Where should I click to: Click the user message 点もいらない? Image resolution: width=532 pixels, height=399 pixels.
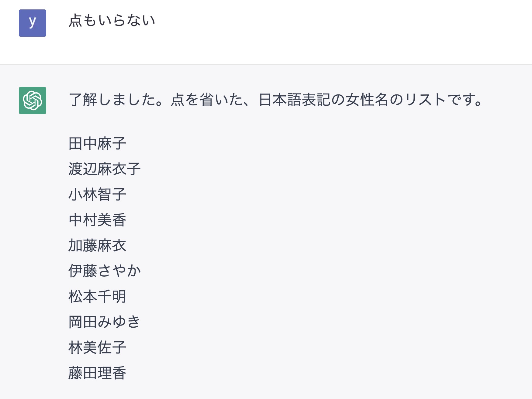pyautogui.click(x=112, y=21)
